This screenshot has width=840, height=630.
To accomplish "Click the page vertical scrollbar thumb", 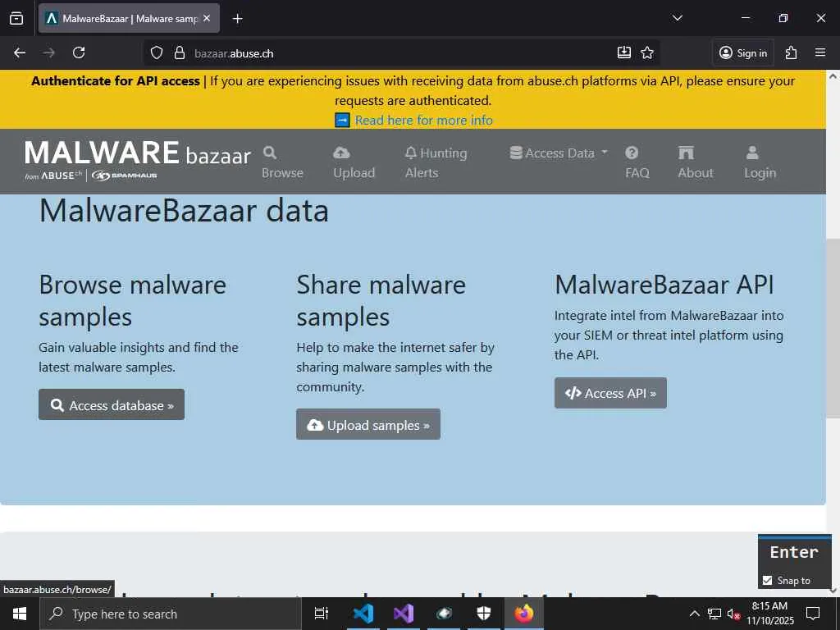I will [833, 328].
